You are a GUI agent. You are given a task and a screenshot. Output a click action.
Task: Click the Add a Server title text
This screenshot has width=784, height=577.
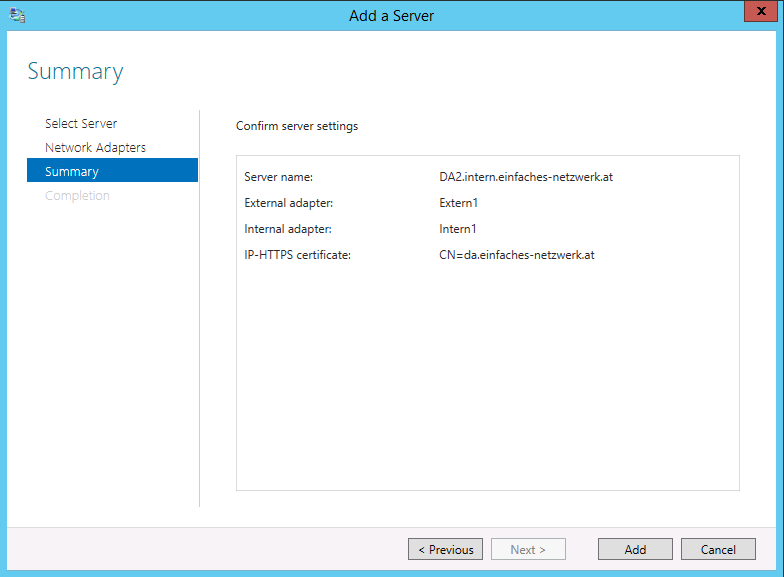(392, 16)
